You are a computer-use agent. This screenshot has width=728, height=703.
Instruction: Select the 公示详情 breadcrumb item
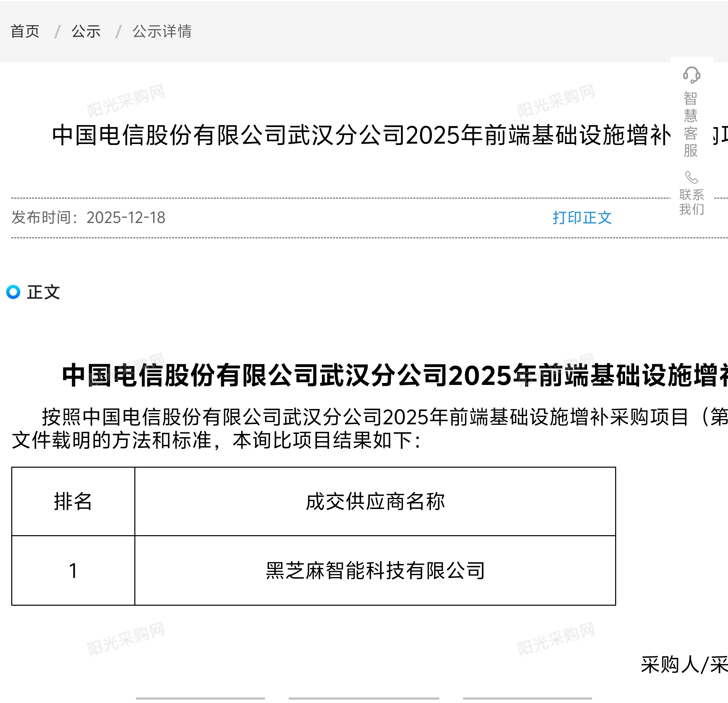tap(162, 31)
